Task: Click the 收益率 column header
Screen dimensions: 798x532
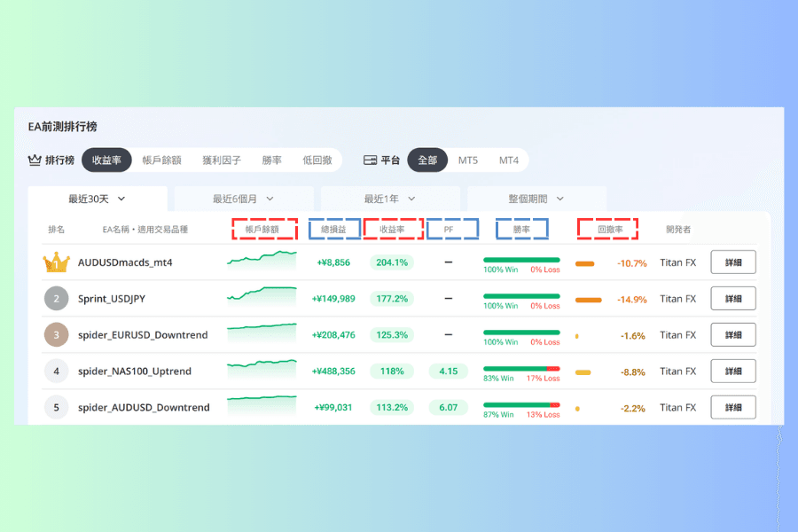Action: (x=392, y=230)
